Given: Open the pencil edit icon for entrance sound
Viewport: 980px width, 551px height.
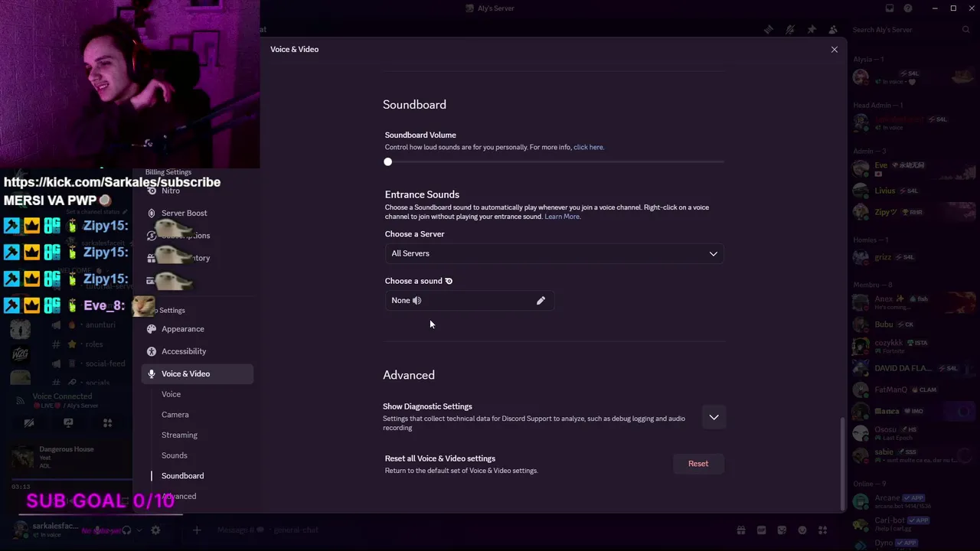Looking at the screenshot, I should click(541, 301).
